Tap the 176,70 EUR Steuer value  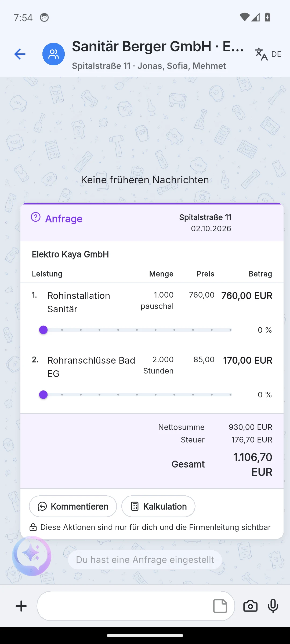click(252, 440)
